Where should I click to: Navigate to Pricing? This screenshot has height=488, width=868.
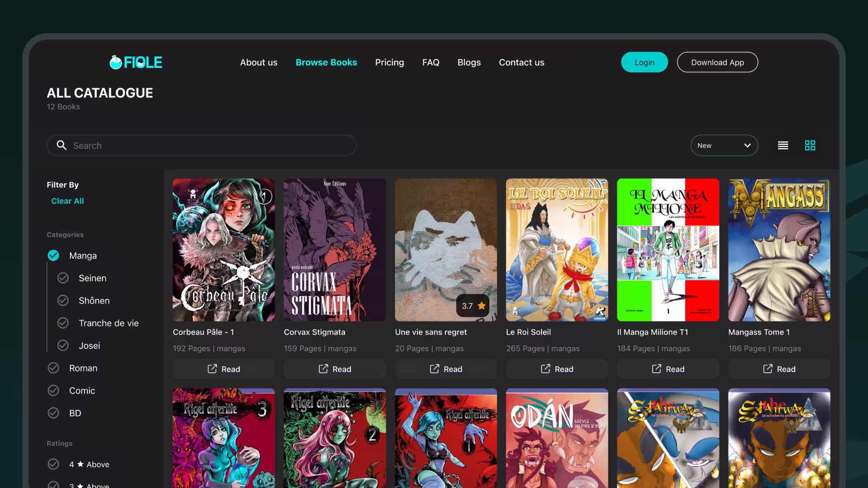(390, 62)
